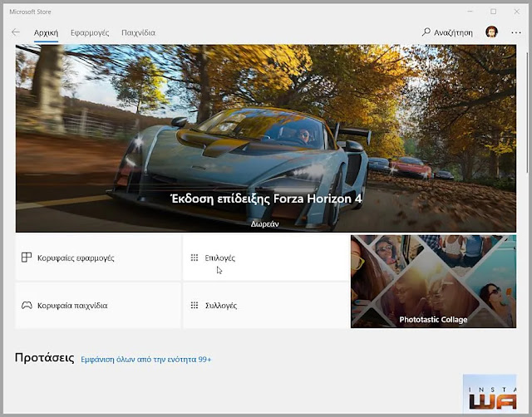
Task: Open the Αρχική tab
Action: tap(47, 33)
